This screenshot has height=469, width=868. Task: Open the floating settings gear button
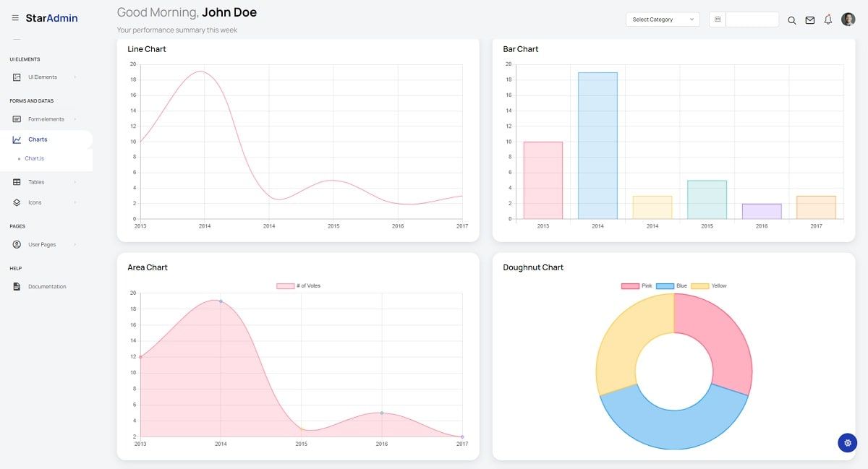847,442
